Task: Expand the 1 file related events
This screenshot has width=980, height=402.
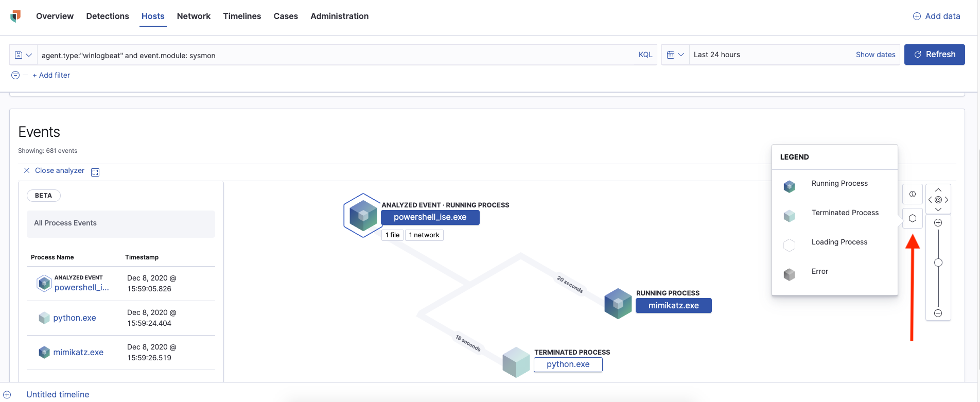Action: [392, 235]
